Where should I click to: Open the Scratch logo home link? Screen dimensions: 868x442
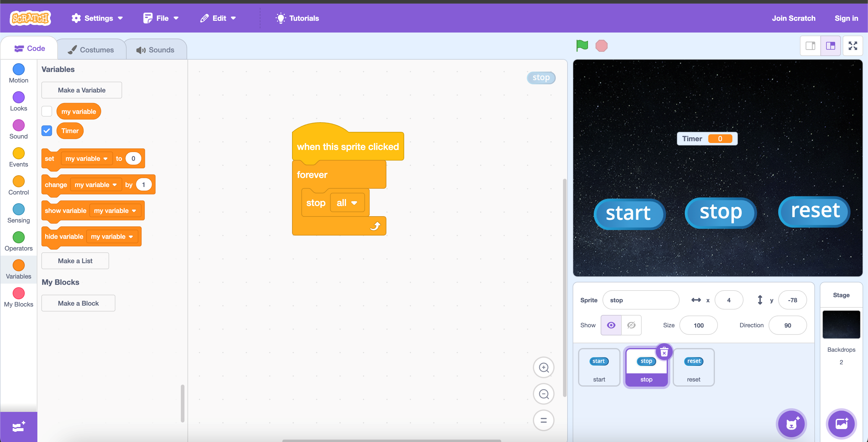click(x=30, y=18)
